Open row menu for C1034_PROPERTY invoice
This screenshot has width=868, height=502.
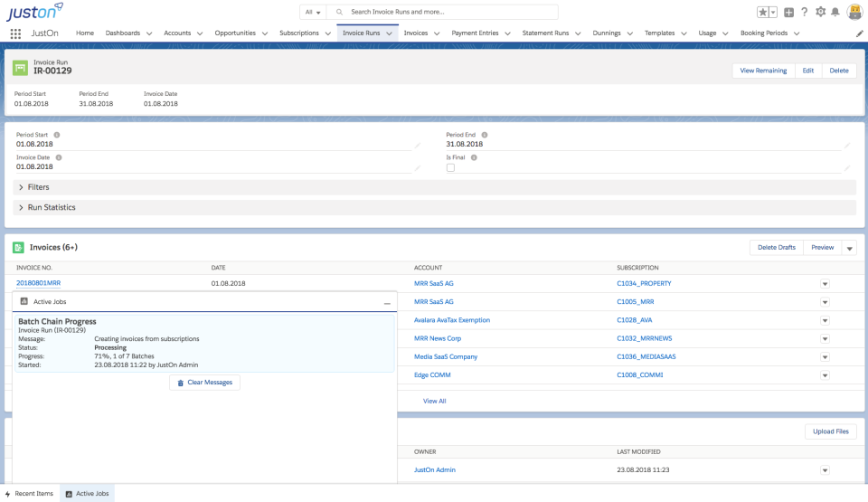coord(825,284)
